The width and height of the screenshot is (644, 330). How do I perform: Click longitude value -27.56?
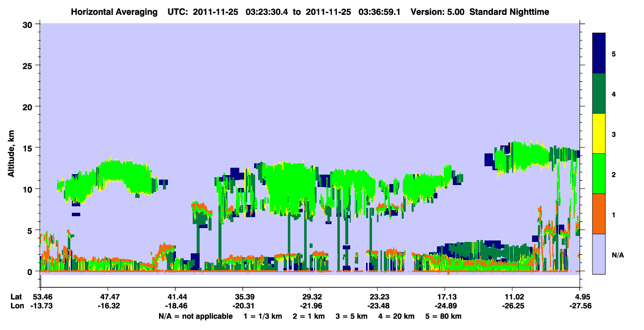581,306
